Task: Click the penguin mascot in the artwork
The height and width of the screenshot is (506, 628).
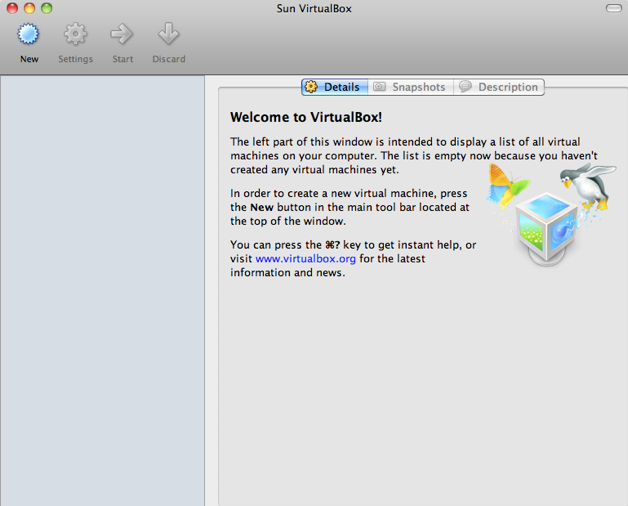Action: (x=585, y=185)
